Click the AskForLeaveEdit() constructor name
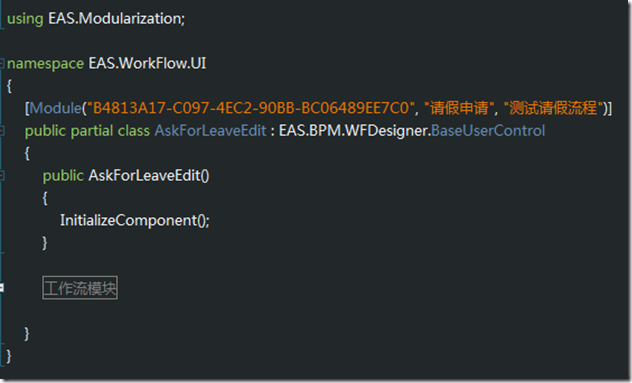 click(149, 175)
